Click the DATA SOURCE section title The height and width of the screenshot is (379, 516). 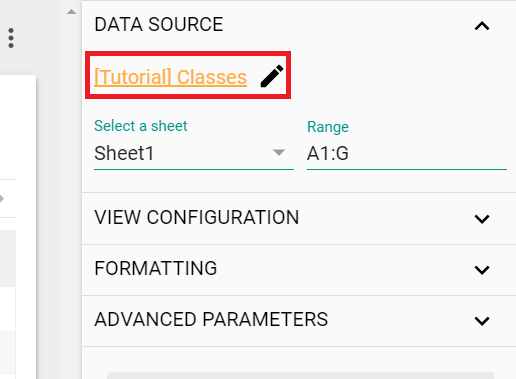click(x=159, y=25)
